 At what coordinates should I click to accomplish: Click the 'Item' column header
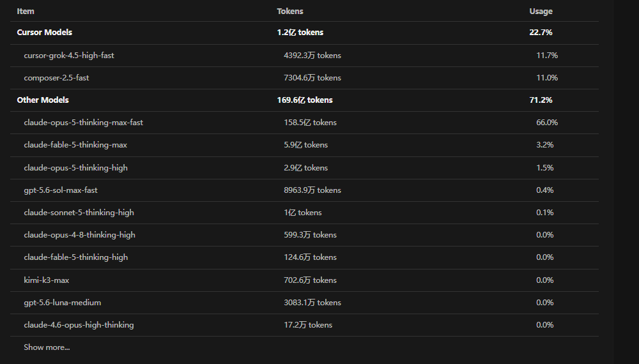click(x=26, y=11)
